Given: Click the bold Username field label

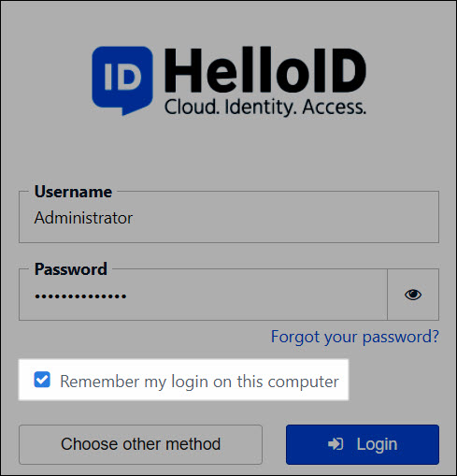Looking at the screenshot, I should point(73,192).
